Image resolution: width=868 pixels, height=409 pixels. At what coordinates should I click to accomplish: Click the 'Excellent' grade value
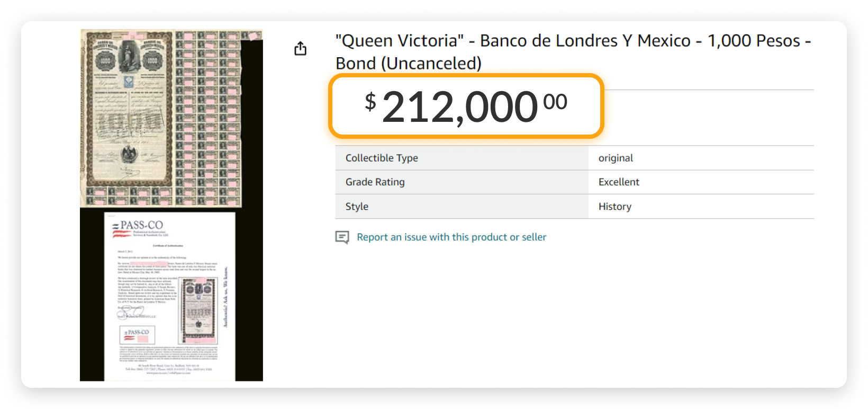click(x=618, y=182)
